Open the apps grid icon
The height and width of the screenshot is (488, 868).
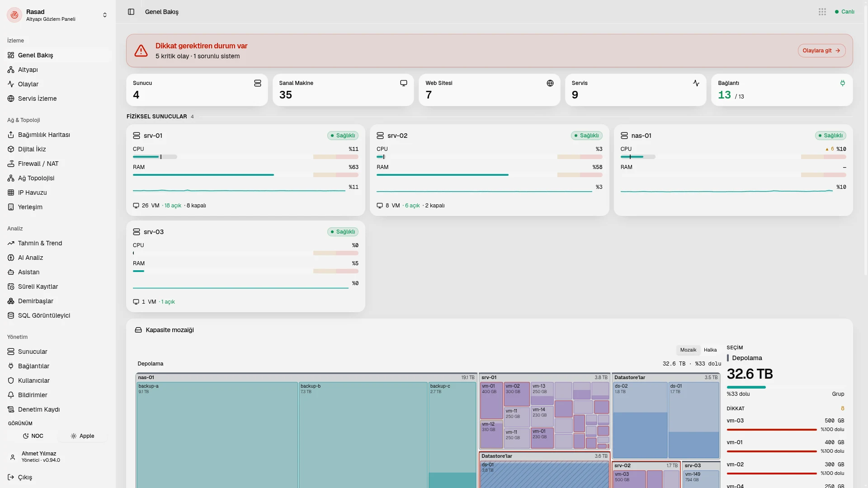pos(822,12)
